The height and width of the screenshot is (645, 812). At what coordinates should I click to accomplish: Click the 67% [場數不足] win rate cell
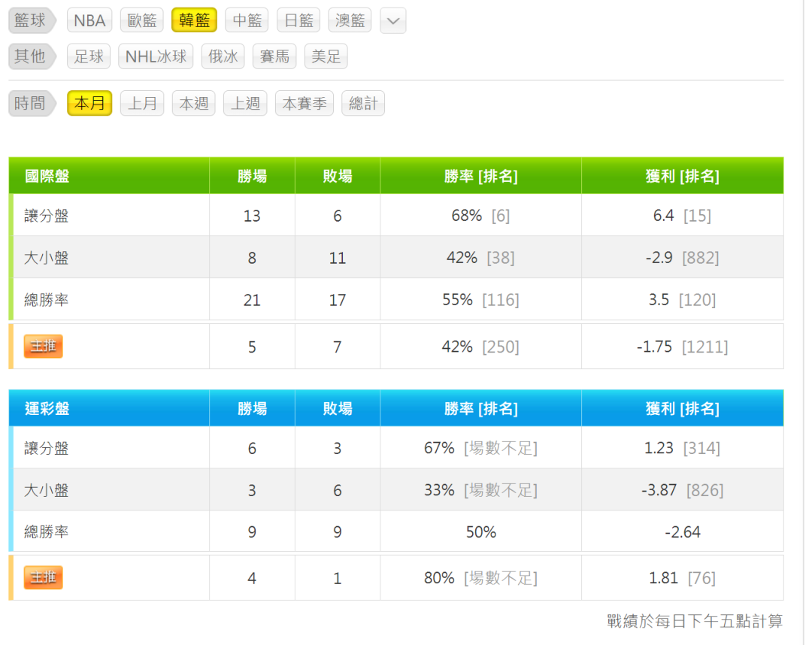pyautogui.click(x=480, y=448)
